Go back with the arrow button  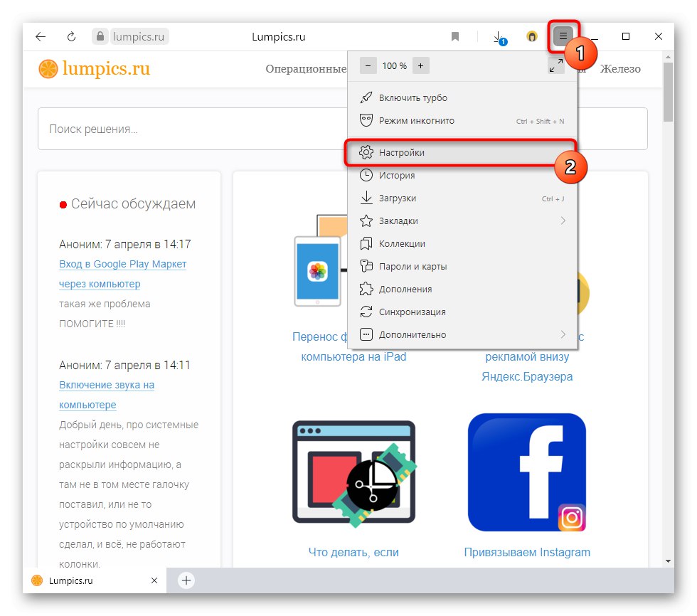41,36
